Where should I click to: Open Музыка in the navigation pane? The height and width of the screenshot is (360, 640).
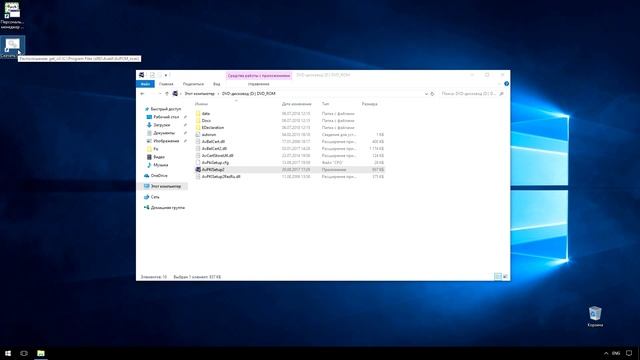[x=160, y=165]
